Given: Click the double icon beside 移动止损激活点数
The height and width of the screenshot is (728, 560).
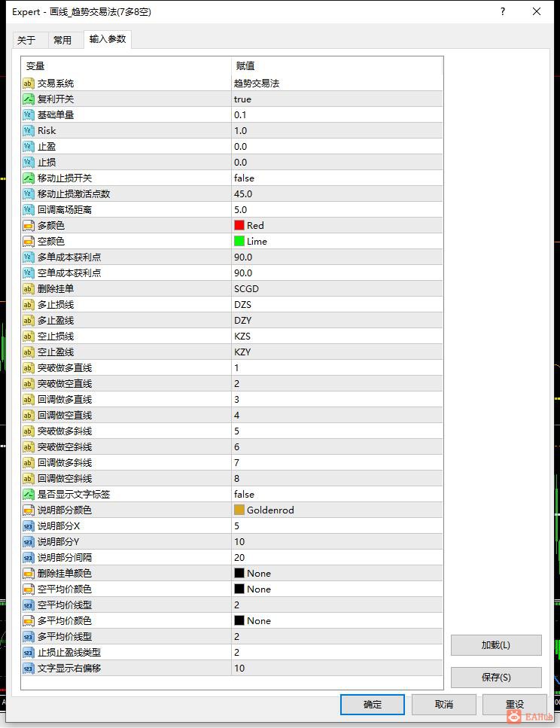Looking at the screenshot, I should pyautogui.click(x=29, y=194).
